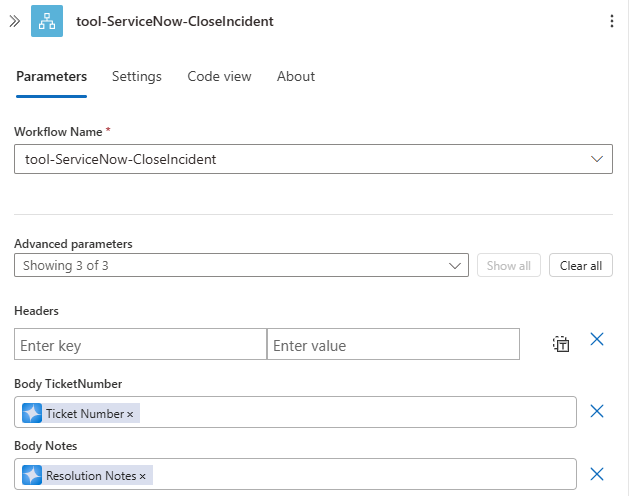This screenshot has width=629, height=496.
Task: Click the Show all button
Action: tap(509, 265)
